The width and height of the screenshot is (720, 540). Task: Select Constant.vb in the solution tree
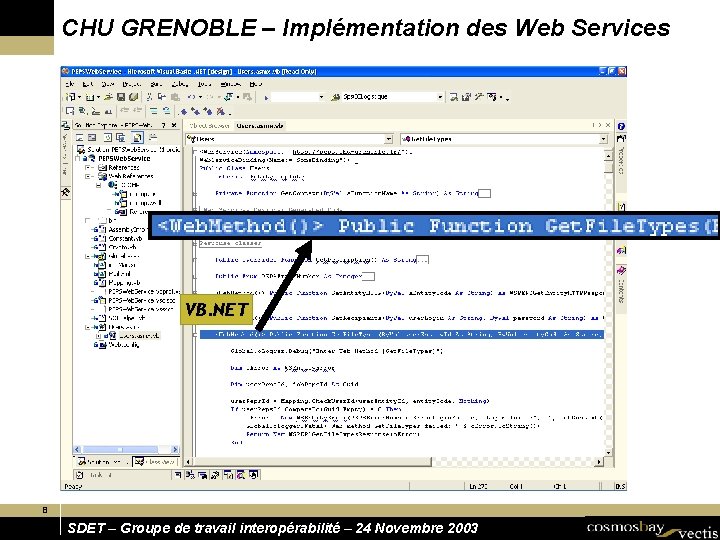pyautogui.click(x=125, y=238)
